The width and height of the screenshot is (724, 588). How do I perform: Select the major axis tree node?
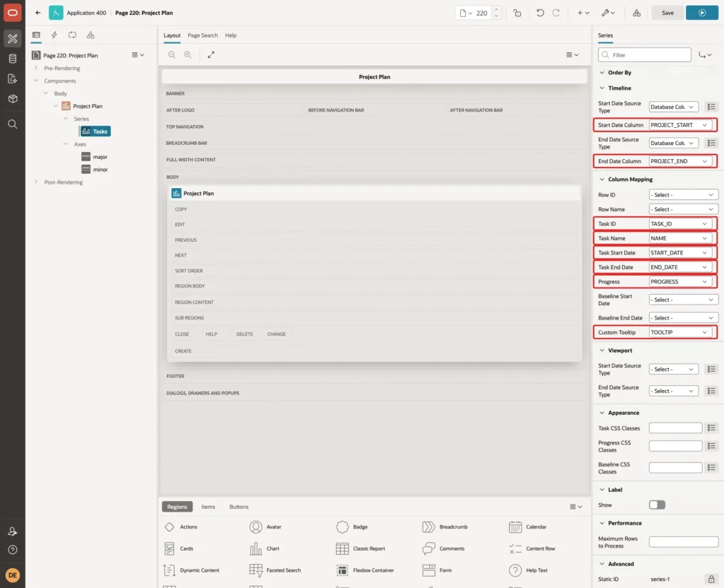(95, 157)
